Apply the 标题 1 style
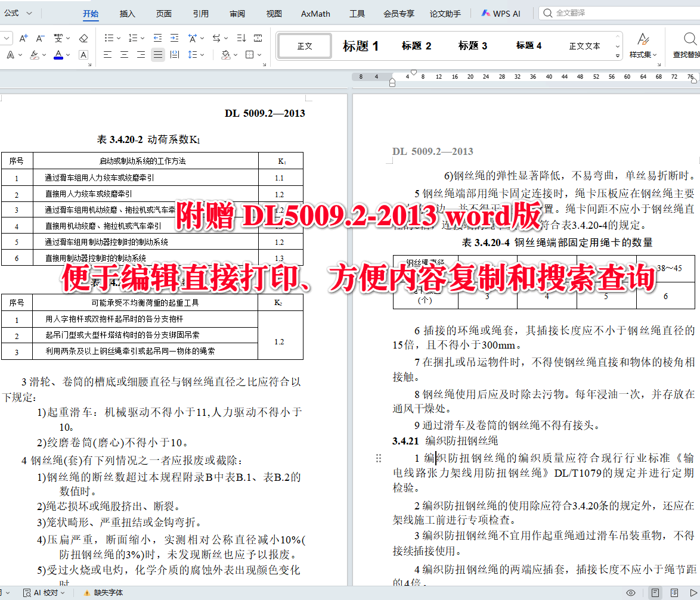 (361, 46)
